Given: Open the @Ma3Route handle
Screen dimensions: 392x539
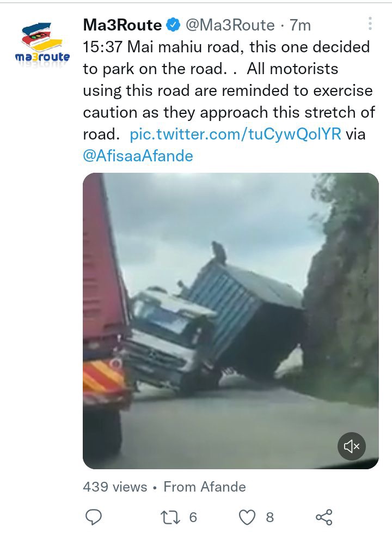Looking at the screenshot, I should (x=230, y=25).
